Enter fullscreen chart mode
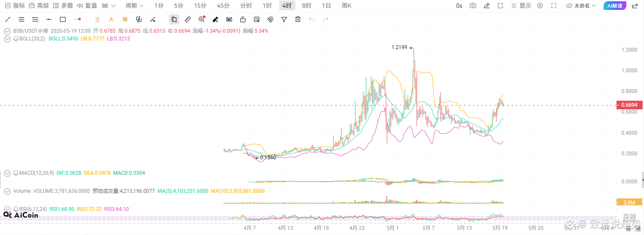The height and width of the screenshot is (235, 644). (x=554, y=6)
